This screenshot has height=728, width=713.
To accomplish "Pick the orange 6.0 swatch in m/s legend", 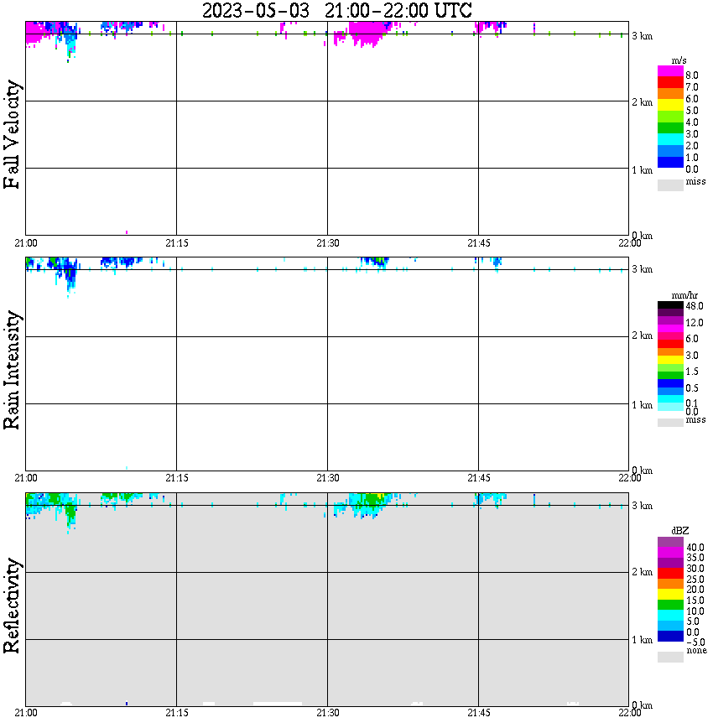I will (x=670, y=93).
